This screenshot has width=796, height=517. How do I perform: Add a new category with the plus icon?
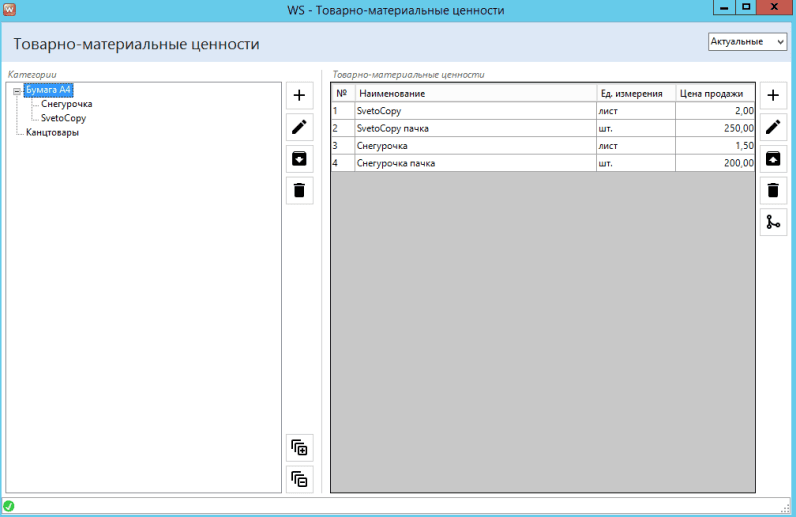(299, 96)
